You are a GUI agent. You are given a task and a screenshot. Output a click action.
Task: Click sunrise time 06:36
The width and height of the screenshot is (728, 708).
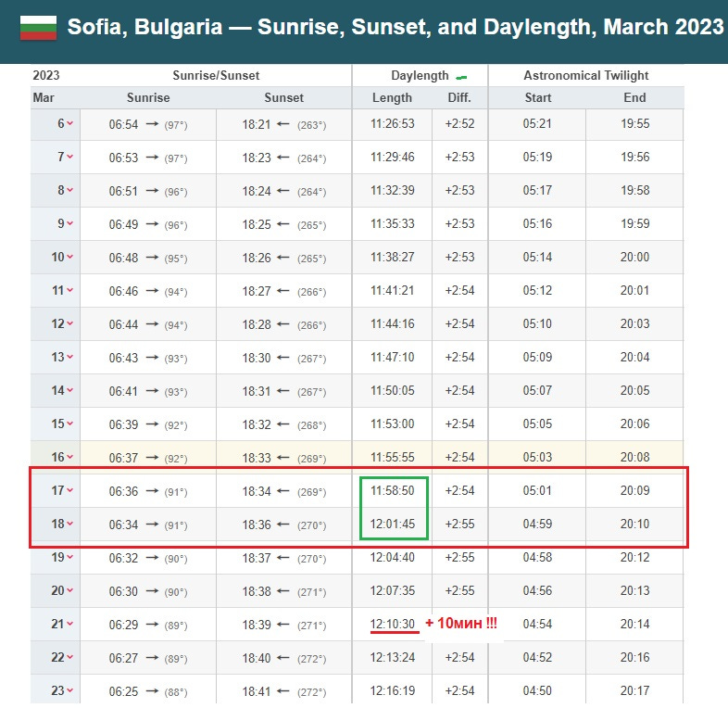tap(123, 491)
